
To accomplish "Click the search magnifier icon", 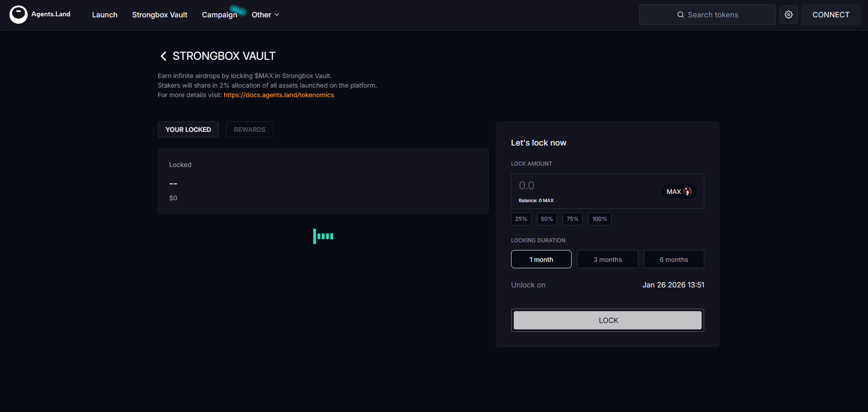I will coord(680,15).
